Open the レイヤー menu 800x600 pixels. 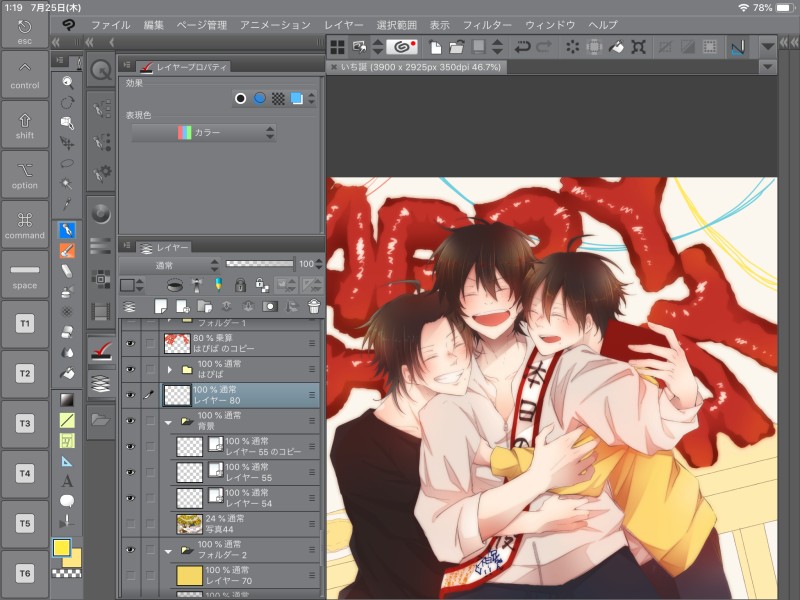[344, 24]
